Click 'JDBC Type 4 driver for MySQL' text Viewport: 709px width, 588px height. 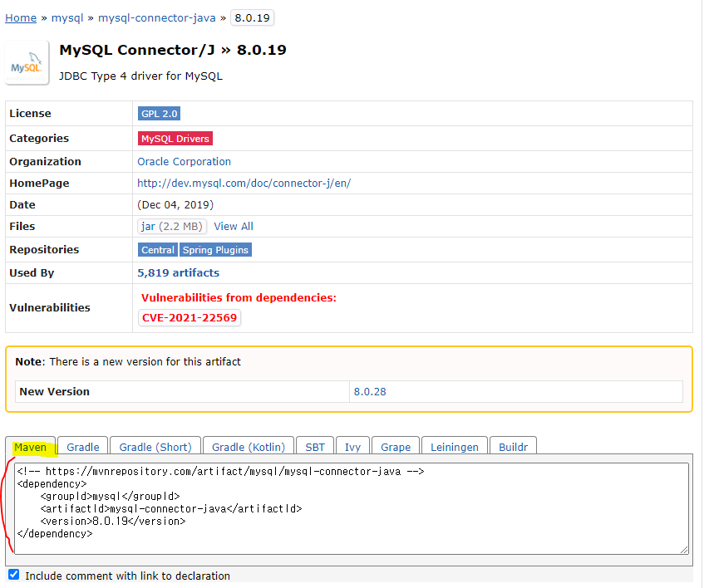pos(140,76)
